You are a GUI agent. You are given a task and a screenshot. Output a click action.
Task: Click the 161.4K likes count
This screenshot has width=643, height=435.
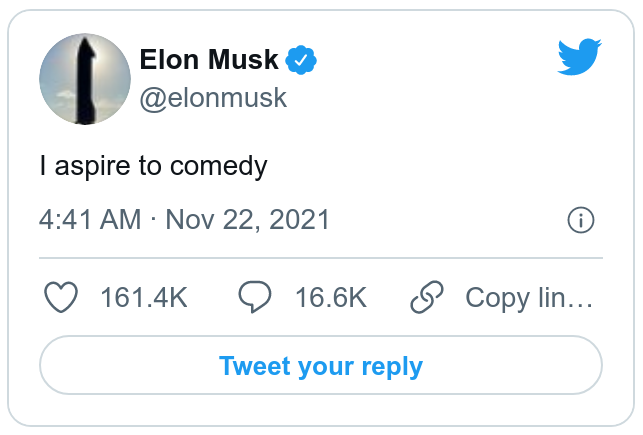(144, 298)
